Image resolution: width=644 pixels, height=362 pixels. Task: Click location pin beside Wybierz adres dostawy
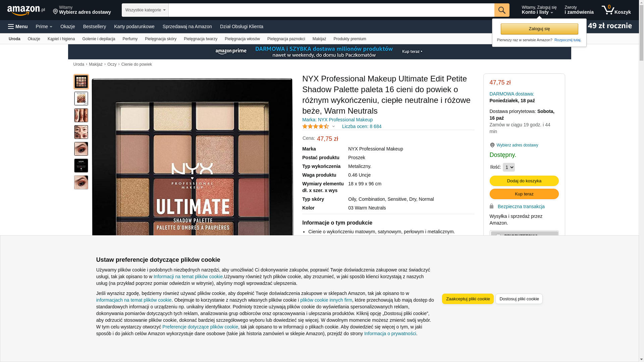(x=492, y=145)
